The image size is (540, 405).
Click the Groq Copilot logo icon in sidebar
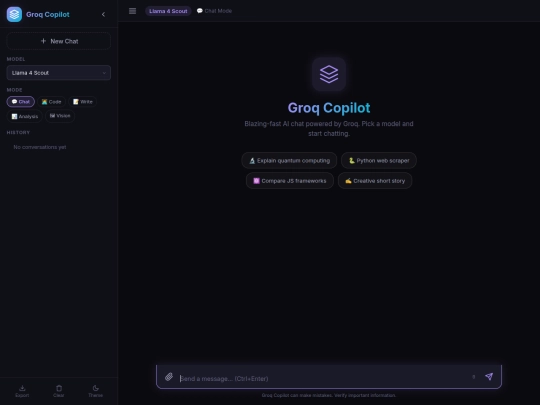(14, 14)
